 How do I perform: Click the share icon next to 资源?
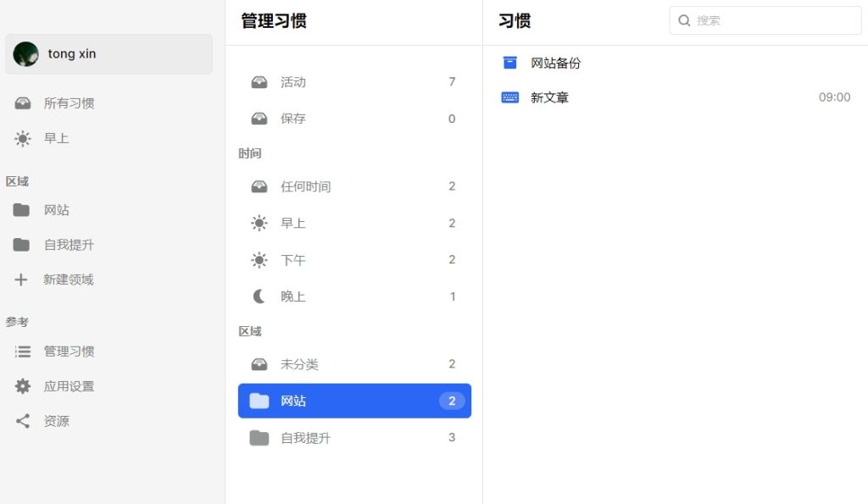click(x=23, y=421)
